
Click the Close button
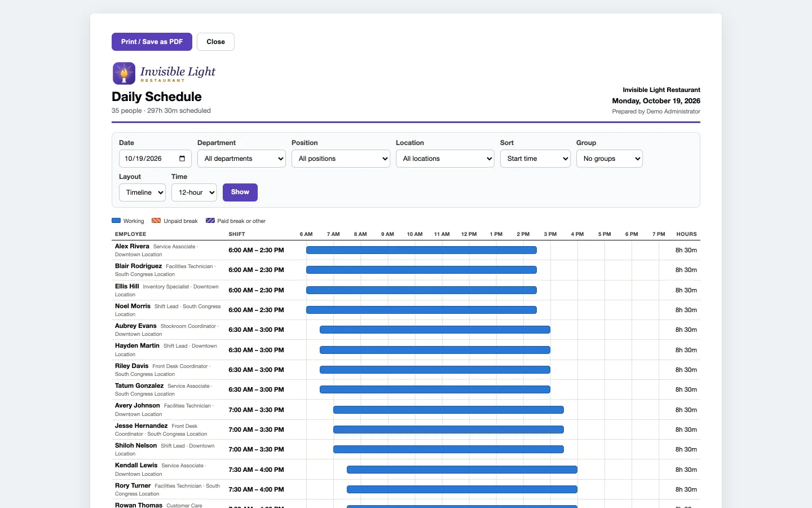coord(215,42)
